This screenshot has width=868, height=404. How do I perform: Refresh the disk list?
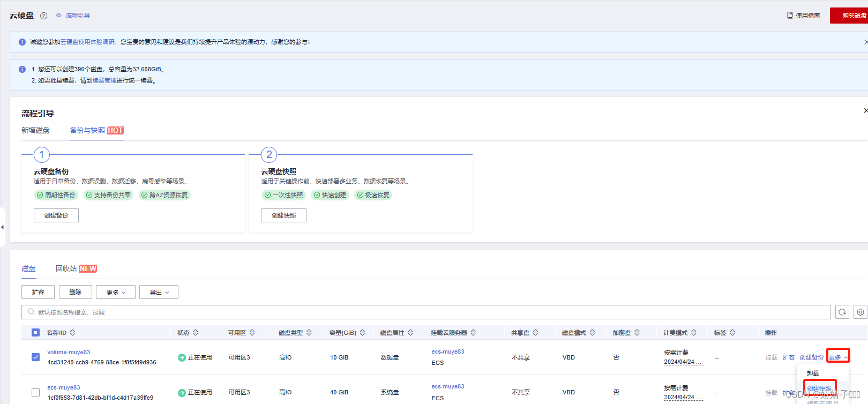(x=842, y=312)
